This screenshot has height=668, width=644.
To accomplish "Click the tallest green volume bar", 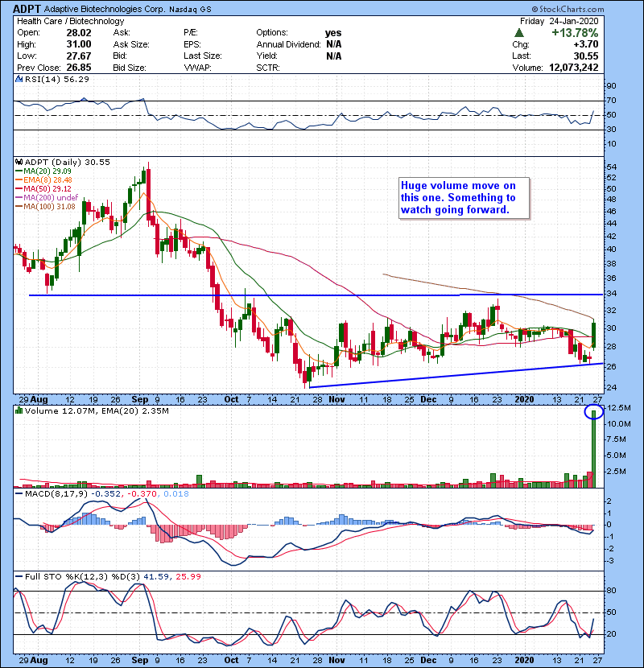I will 594,449.
